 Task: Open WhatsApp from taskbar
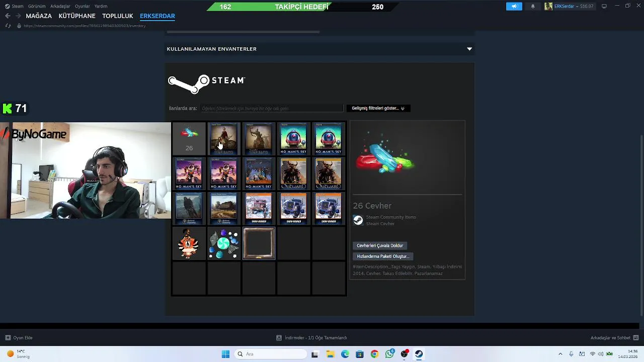tap(389, 354)
